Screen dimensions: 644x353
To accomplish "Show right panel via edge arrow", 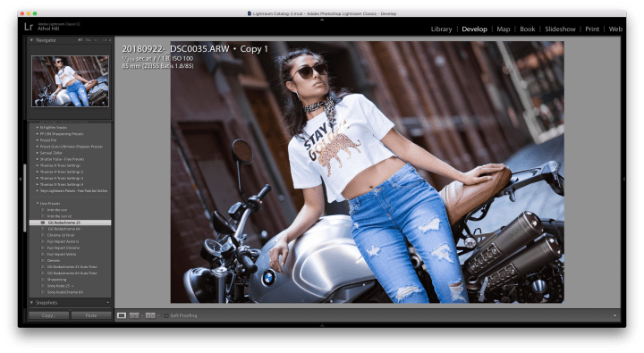I will [x=624, y=179].
